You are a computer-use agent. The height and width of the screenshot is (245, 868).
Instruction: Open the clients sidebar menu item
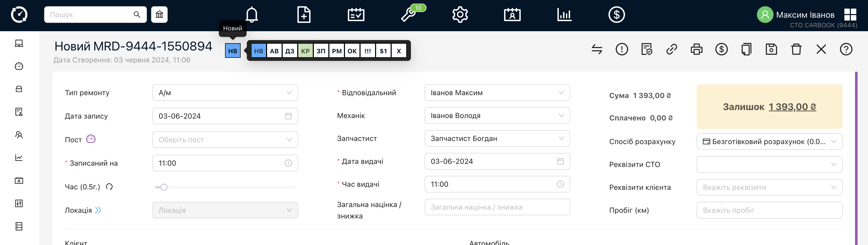pos(19,135)
